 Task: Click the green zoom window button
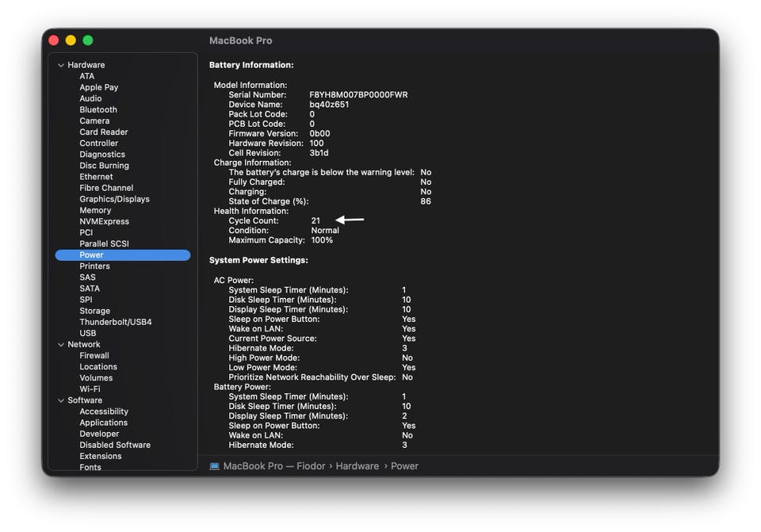point(88,40)
